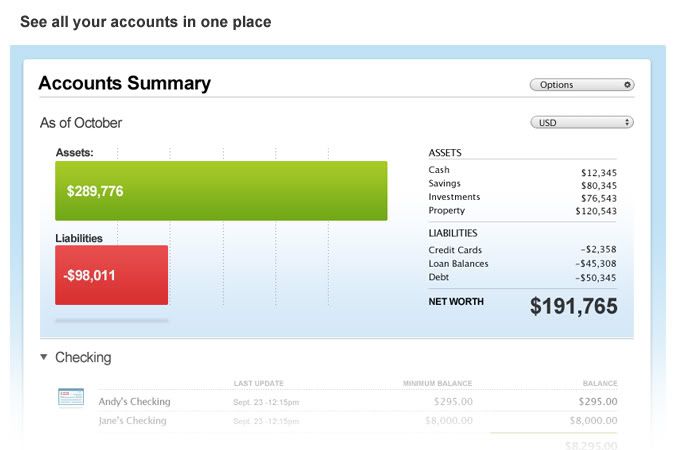Click the checking account card icon

pos(71,397)
